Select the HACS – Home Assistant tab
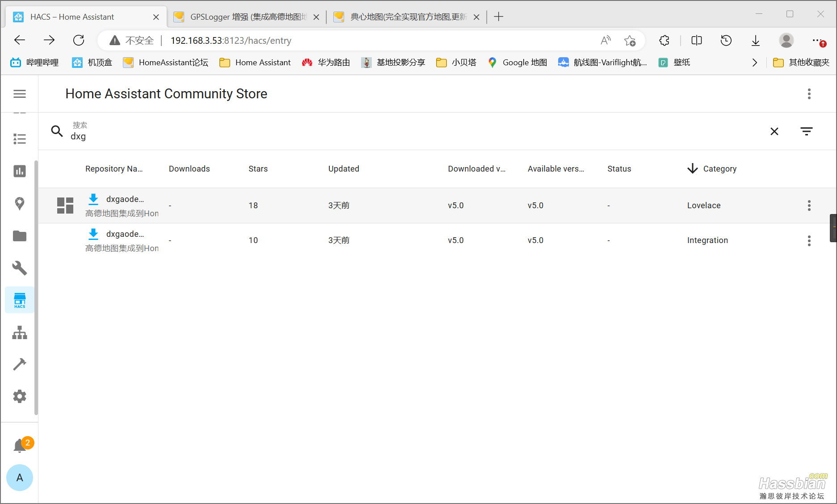 85,17
